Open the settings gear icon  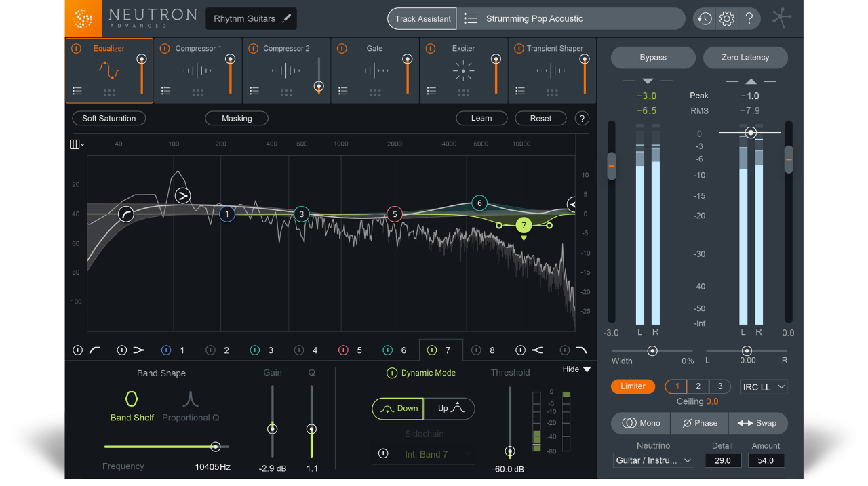(x=726, y=18)
